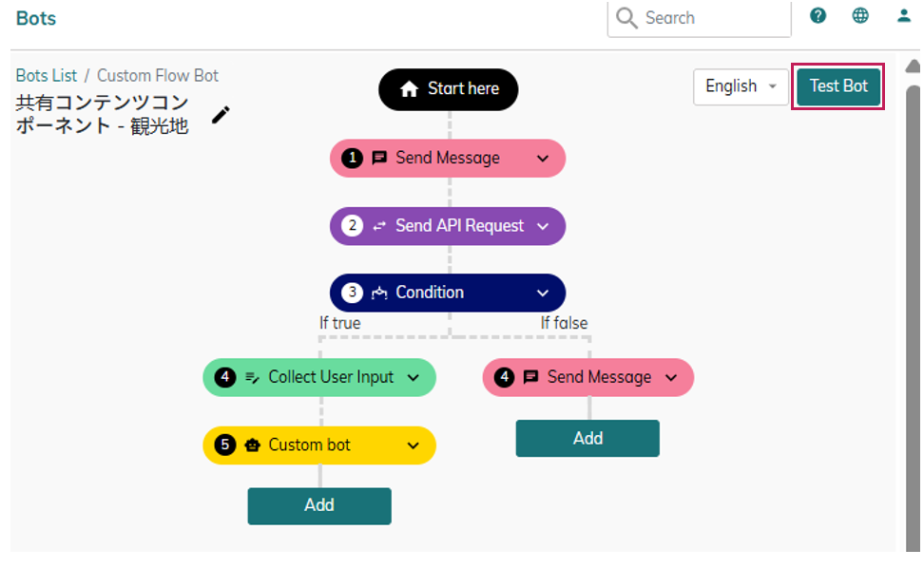Open the user profile icon
Screen dimensions: 924x568
903,16
